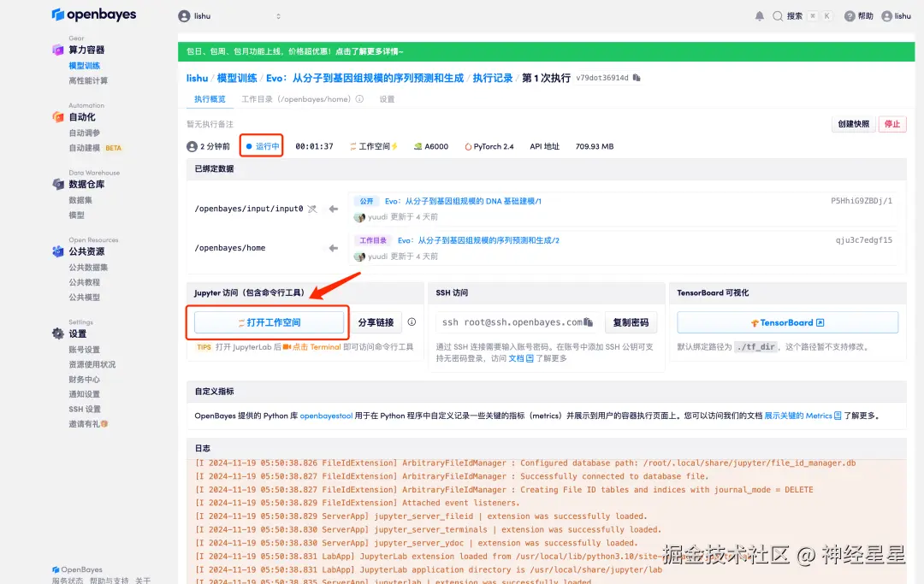924x584 pixels.
Task: Click the 运行中 status label
Action: click(x=263, y=146)
